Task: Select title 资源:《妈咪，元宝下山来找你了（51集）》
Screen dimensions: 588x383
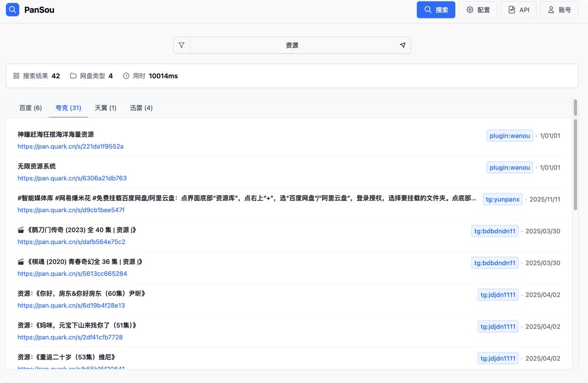Action: [x=77, y=326]
